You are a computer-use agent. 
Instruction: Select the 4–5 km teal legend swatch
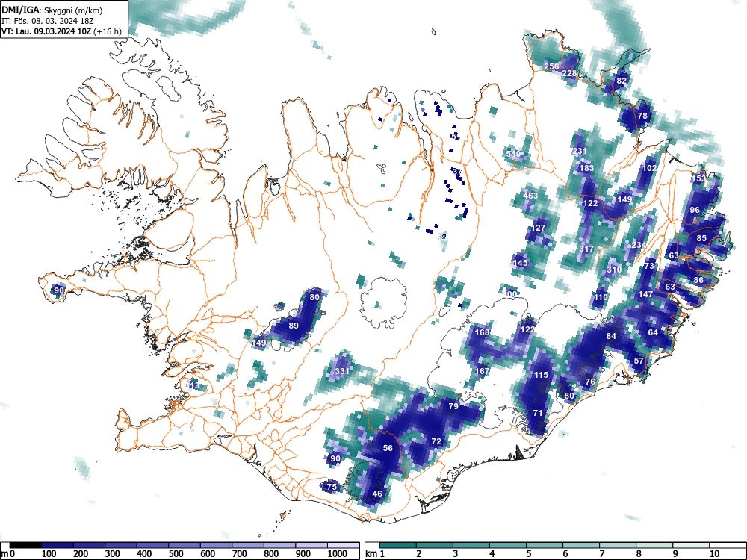coord(508,545)
